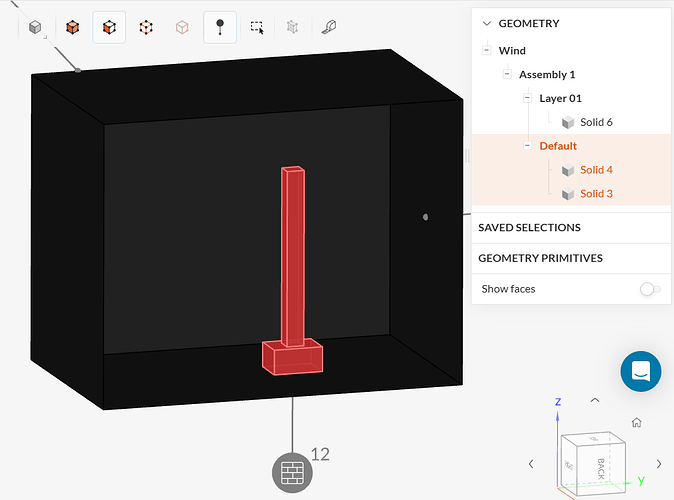Select Solid 3 in the tree
Screen dimensions: 674x500
tap(596, 194)
